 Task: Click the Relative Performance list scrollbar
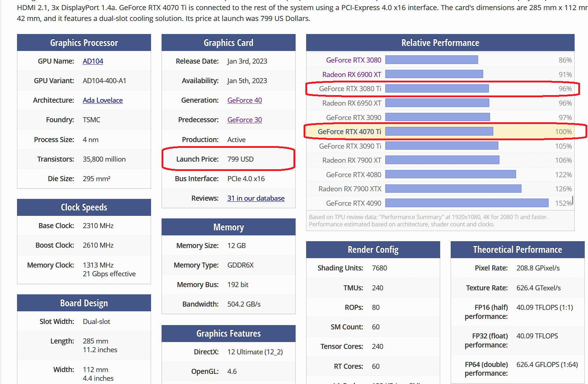click(x=573, y=200)
